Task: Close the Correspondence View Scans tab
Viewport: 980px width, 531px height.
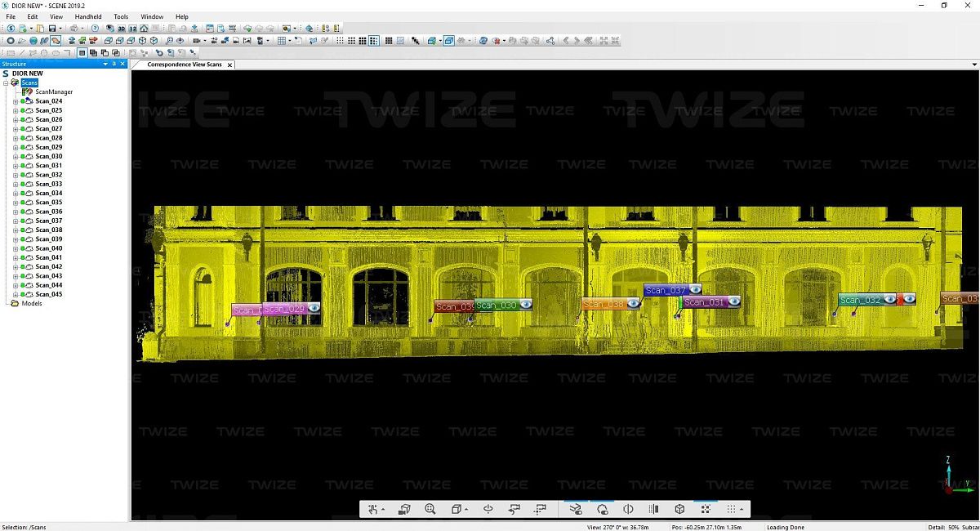Action: pos(229,65)
